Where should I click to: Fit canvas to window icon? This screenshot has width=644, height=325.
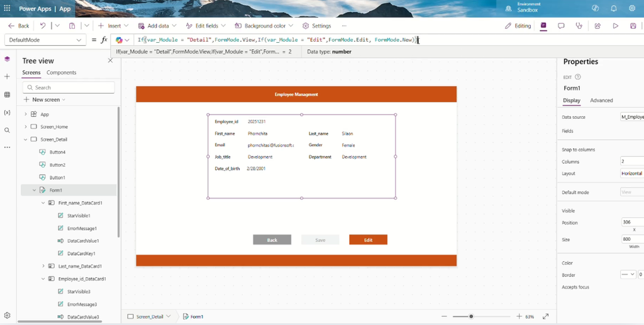[545, 316]
